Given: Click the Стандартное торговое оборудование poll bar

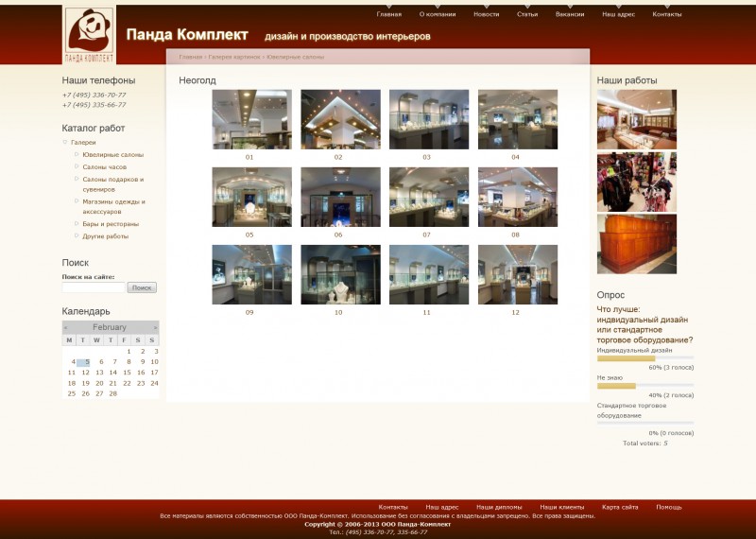Looking at the screenshot, I should (645, 424).
